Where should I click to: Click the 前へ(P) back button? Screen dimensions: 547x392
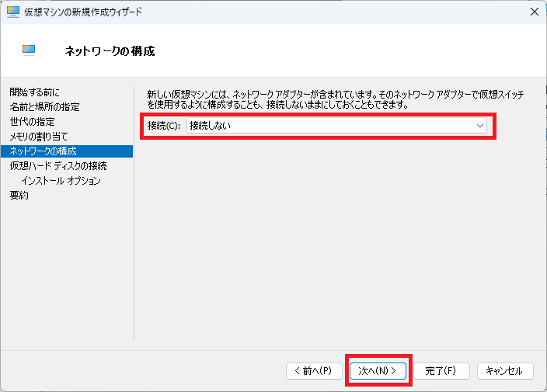point(314,371)
